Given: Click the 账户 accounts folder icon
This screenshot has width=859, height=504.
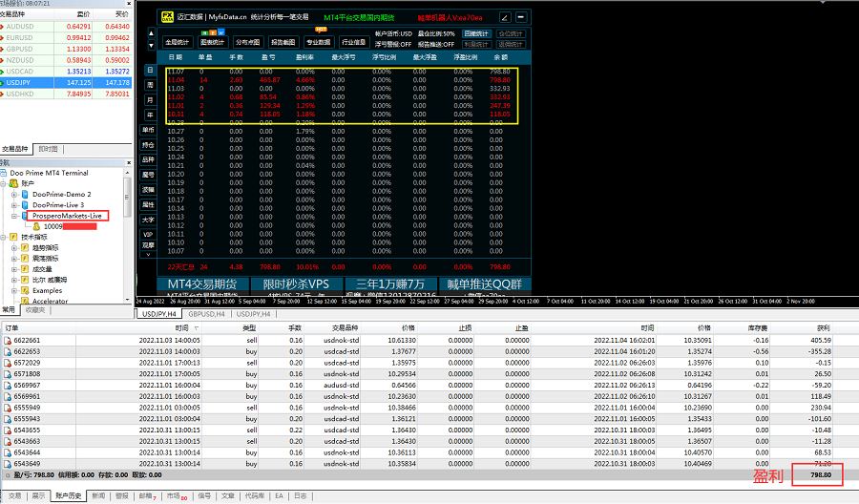Looking at the screenshot, I should click(x=13, y=183).
